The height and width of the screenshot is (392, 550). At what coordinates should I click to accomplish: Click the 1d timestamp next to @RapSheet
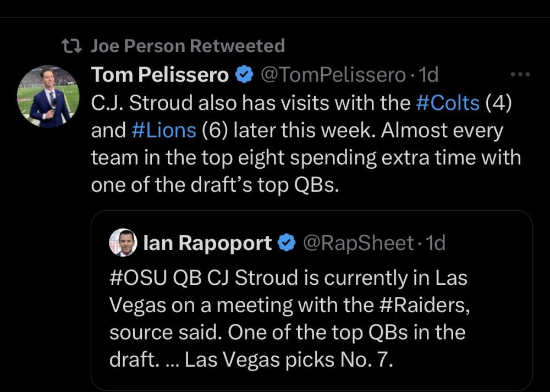[436, 243]
